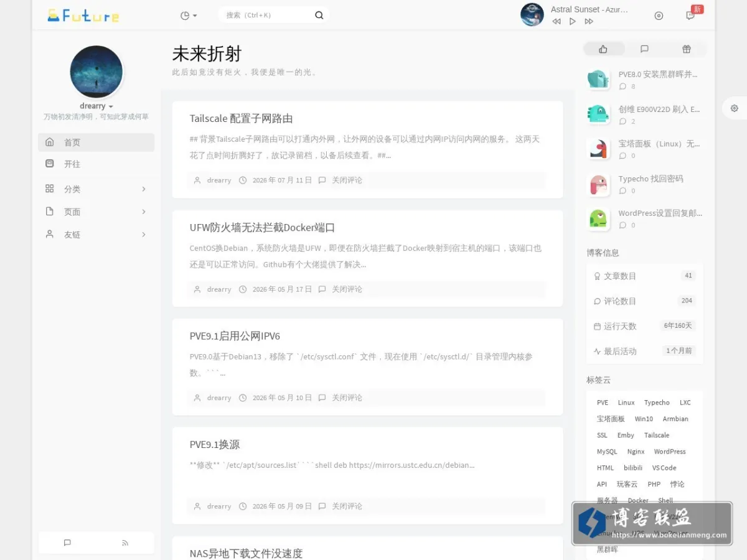
Task: Click the 文章数目 row
Action: pyautogui.click(x=644, y=276)
